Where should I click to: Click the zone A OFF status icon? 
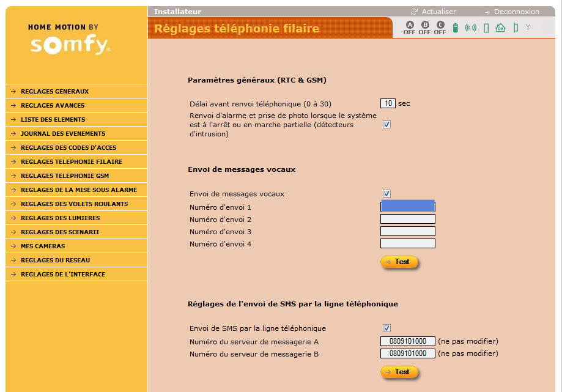point(409,28)
